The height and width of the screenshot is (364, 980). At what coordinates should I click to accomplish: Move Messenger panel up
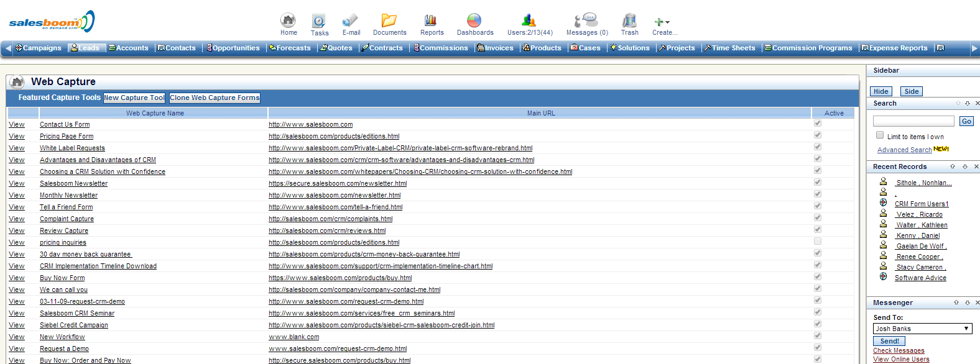(956, 303)
